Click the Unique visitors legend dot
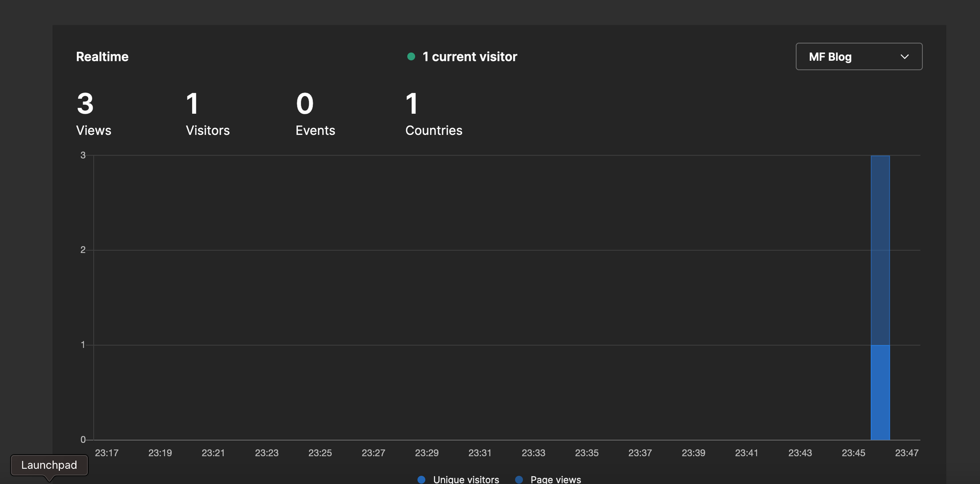 421,479
